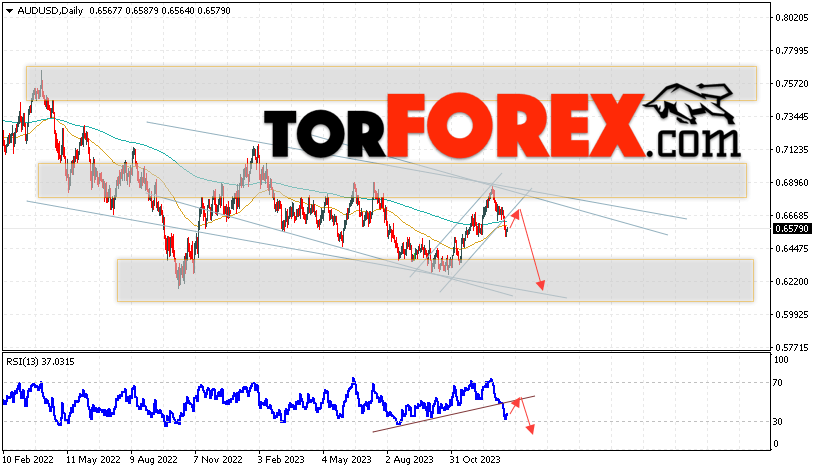Viewport: 816px width, 471px height.
Task: Select the date label 10 Feb 2022
Action: point(28,460)
